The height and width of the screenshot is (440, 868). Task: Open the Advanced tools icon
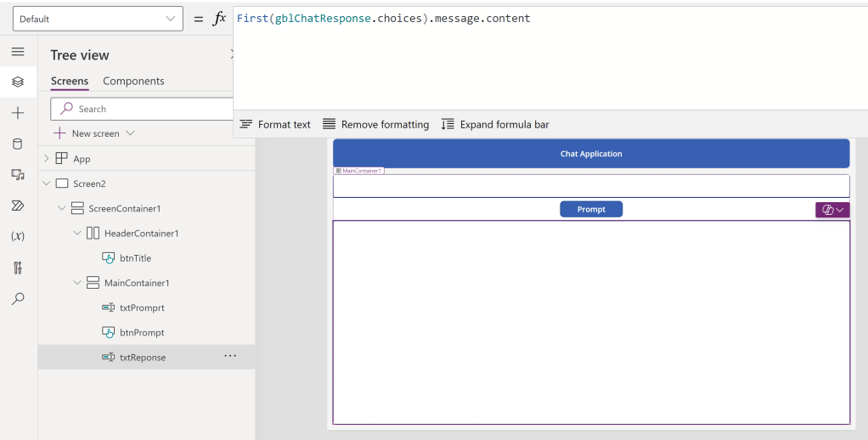(18, 268)
